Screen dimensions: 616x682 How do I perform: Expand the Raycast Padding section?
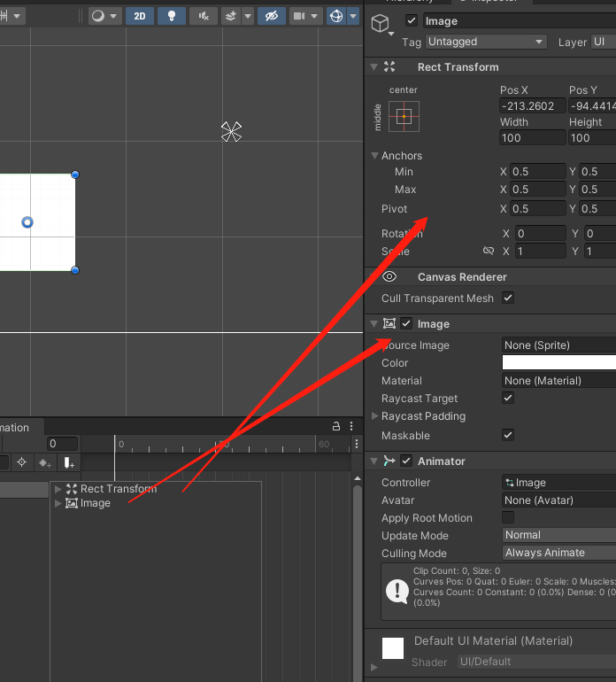[x=374, y=415]
